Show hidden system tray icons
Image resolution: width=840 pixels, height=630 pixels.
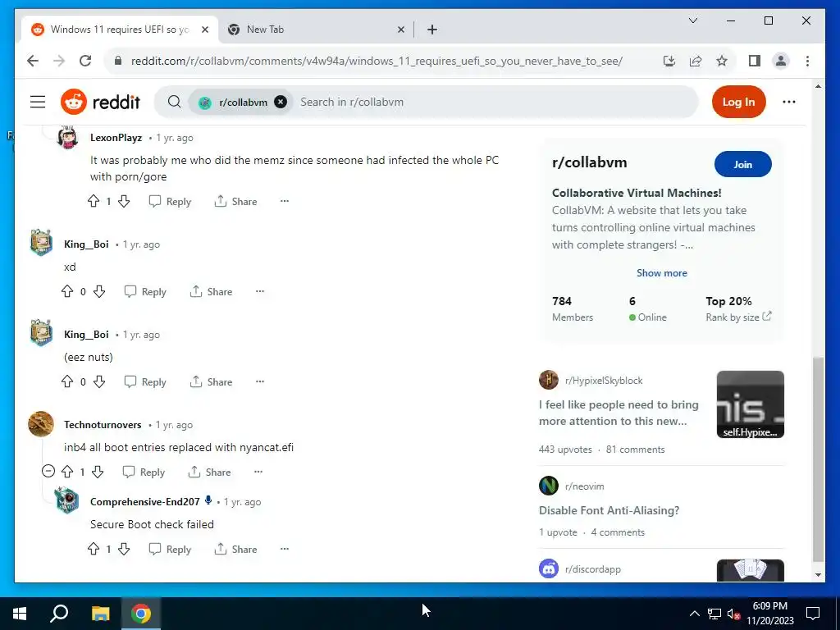pos(694,614)
